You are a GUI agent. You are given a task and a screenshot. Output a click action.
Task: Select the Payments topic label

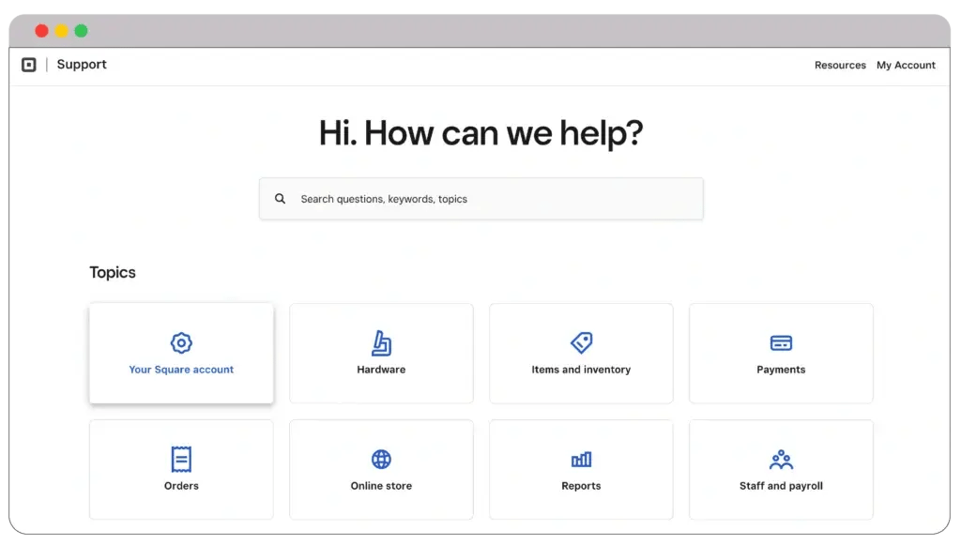click(x=781, y=370)
